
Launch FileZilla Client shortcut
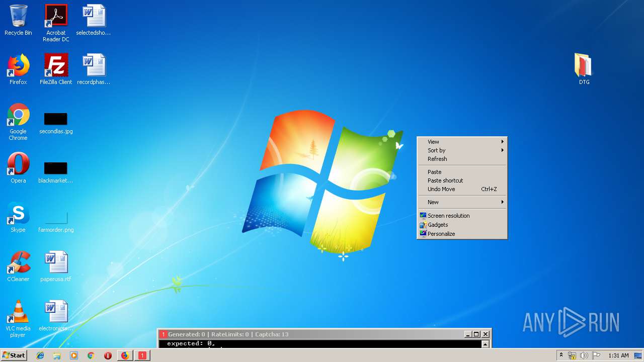[56, 69]
